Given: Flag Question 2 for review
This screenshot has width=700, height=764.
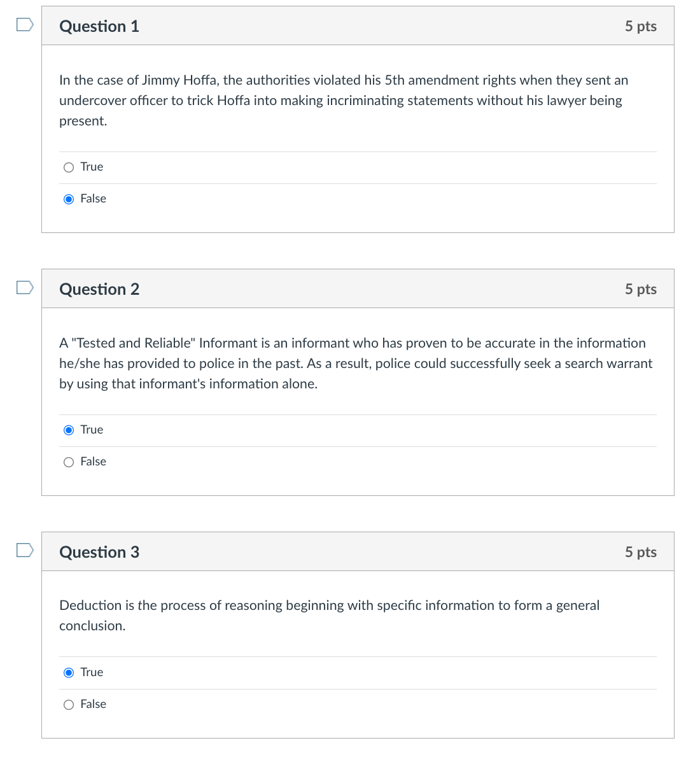Looking at the screenshot, I should pyautogui.click(x=23, y=286).
